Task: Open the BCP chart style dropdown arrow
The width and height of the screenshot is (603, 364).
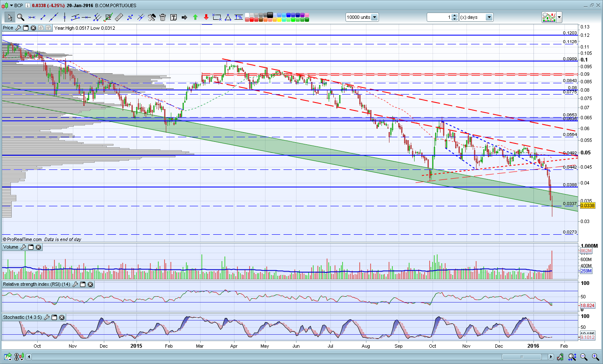Action: click(12, 5)
